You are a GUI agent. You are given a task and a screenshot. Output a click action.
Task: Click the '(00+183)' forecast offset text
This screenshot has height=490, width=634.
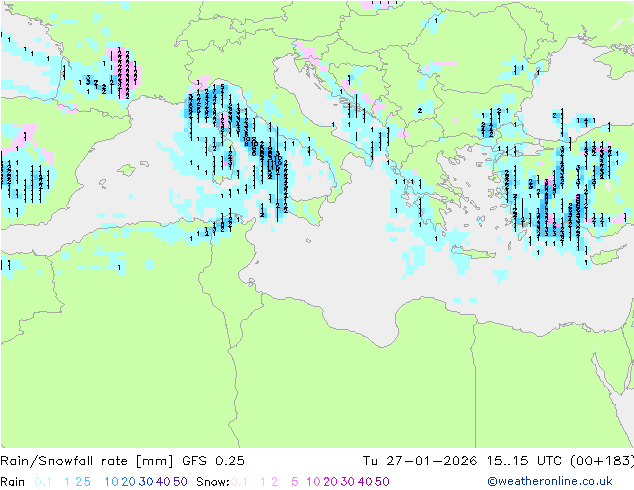602,461
